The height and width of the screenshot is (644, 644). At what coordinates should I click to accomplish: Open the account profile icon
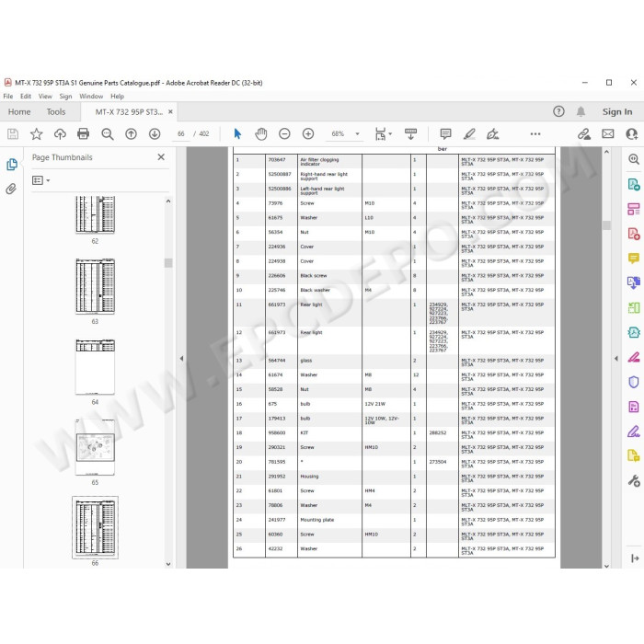tap(632, 134)
